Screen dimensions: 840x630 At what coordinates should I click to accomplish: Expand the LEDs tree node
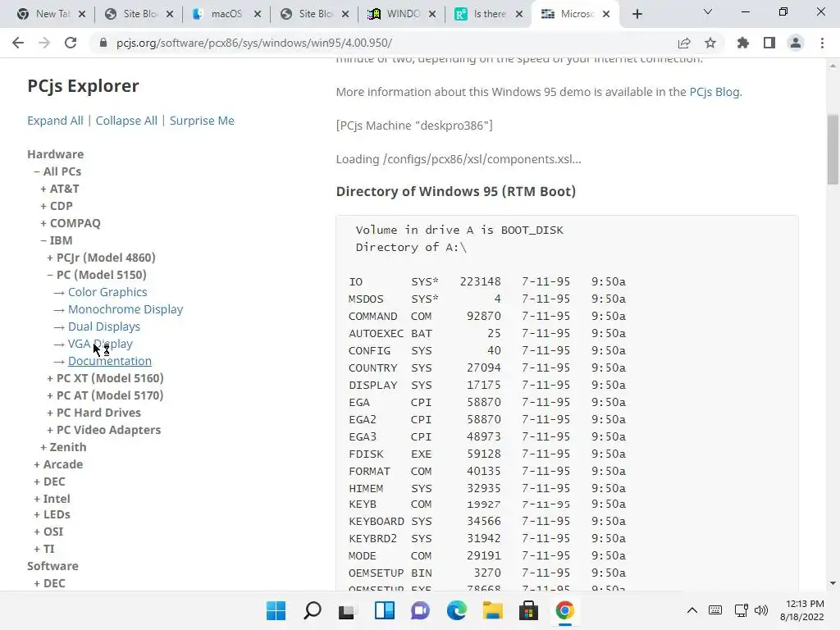tap(52, 514)
